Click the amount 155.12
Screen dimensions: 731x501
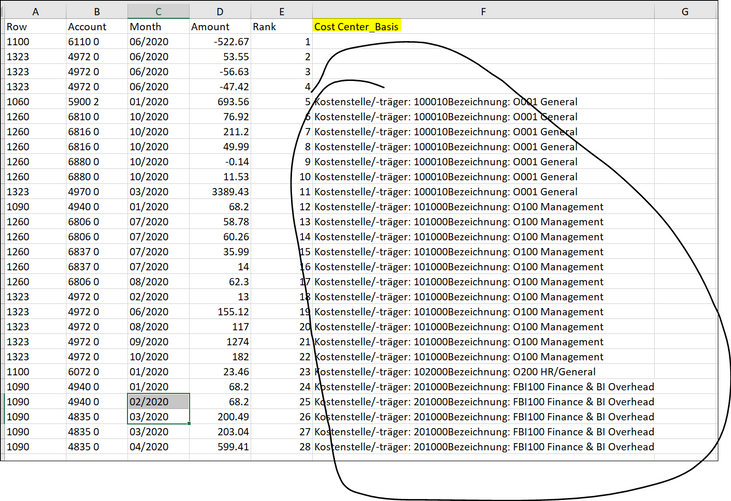click(220, 311)
